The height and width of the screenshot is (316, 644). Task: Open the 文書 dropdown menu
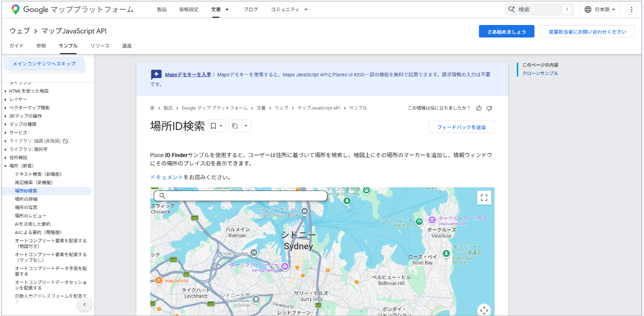coord(220,9)
